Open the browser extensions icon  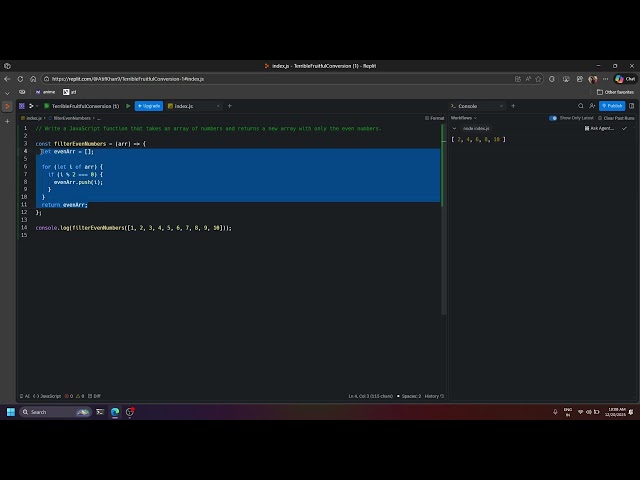552,79
